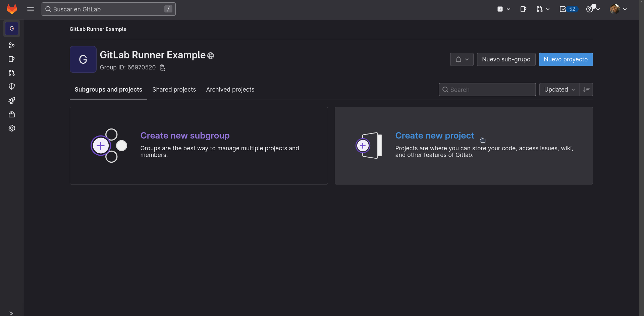Click the GitLab Runner Example breadcrumb
The width and height of the screenshot is (644, 316).
(98, 29)
